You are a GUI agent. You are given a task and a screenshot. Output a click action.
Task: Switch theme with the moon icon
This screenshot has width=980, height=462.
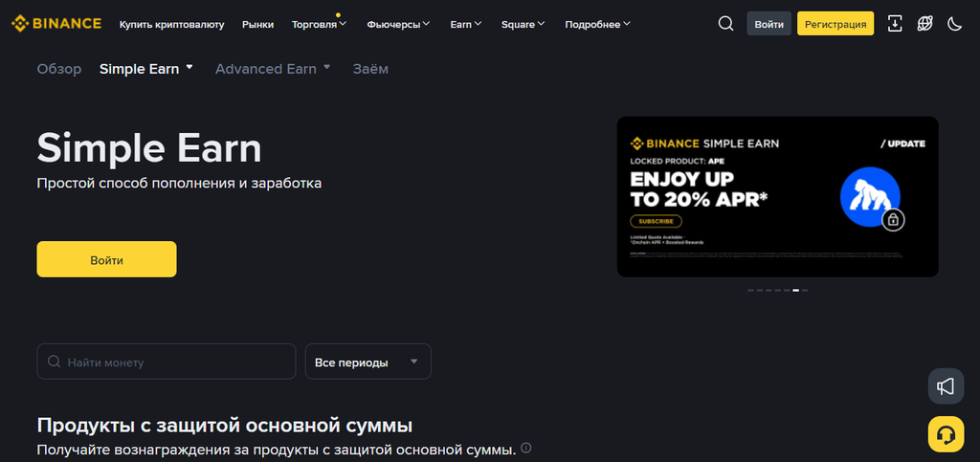(954, 24)
